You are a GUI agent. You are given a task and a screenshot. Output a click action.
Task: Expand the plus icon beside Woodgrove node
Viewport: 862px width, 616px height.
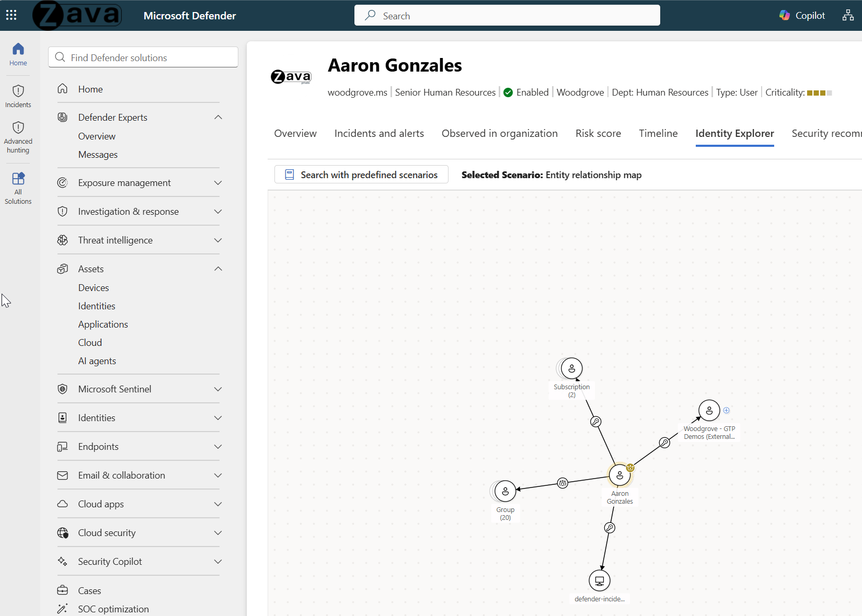[727, 410]
